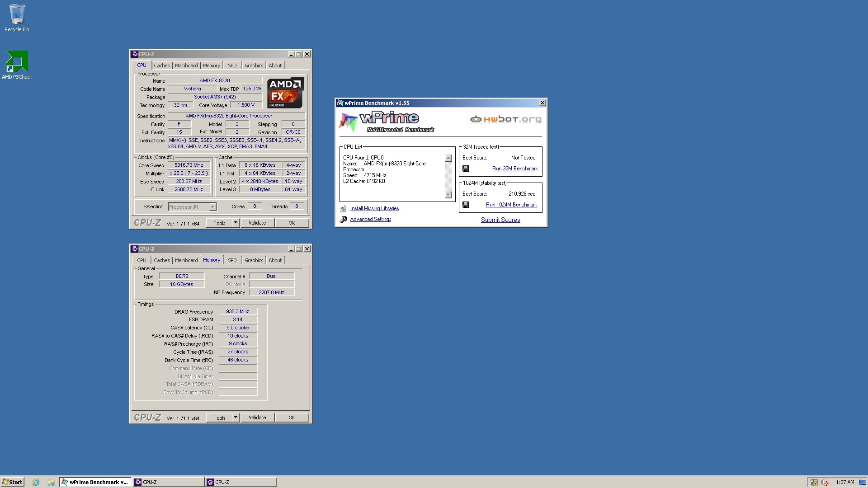This screenshot has height=488, width=868.
Task: Click Tools button in top CPU-Z window
Action: tap(219, 223)
